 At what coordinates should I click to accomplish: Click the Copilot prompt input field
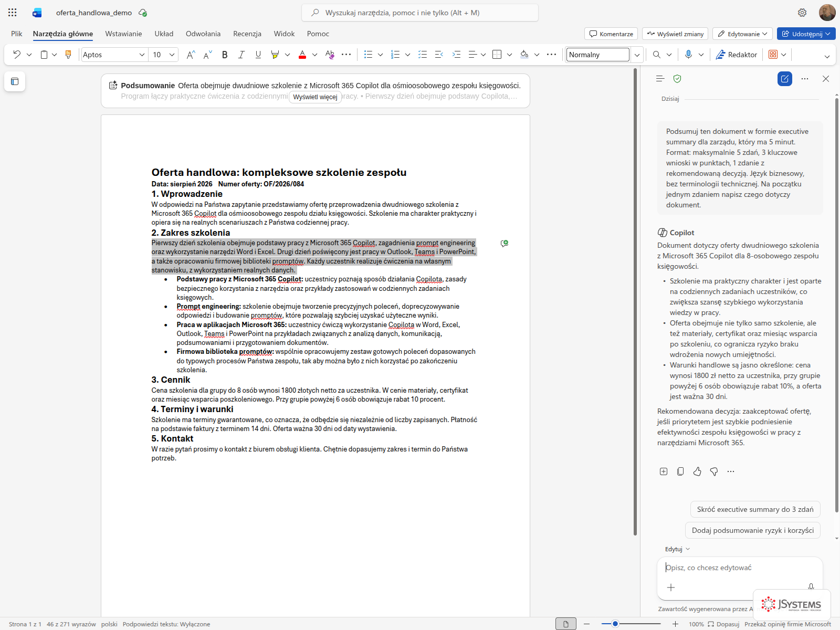point(740,568)
